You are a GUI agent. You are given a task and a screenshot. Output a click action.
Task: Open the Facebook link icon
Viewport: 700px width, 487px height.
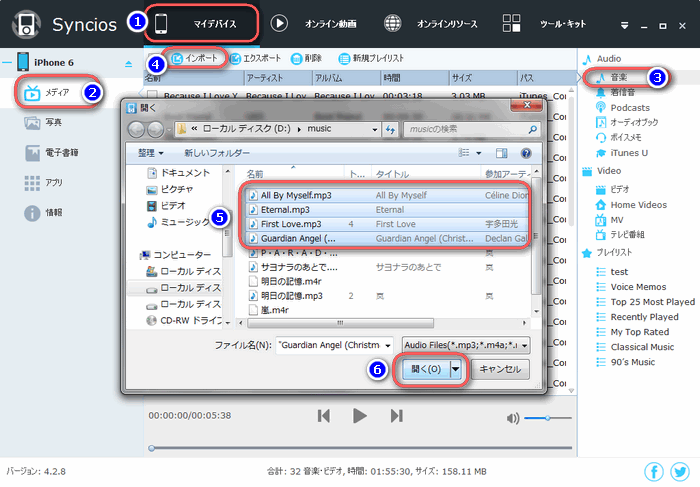(654, 471)
